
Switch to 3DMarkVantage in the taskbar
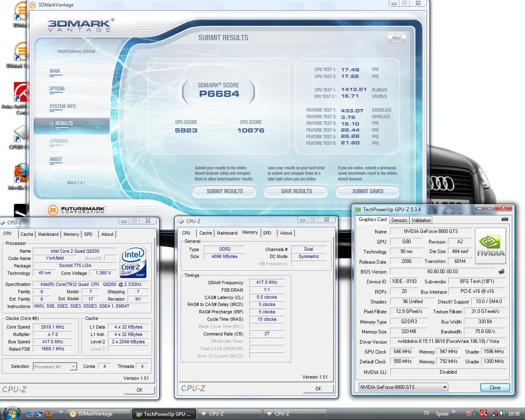pyautogui.click(x=98, y=414)
